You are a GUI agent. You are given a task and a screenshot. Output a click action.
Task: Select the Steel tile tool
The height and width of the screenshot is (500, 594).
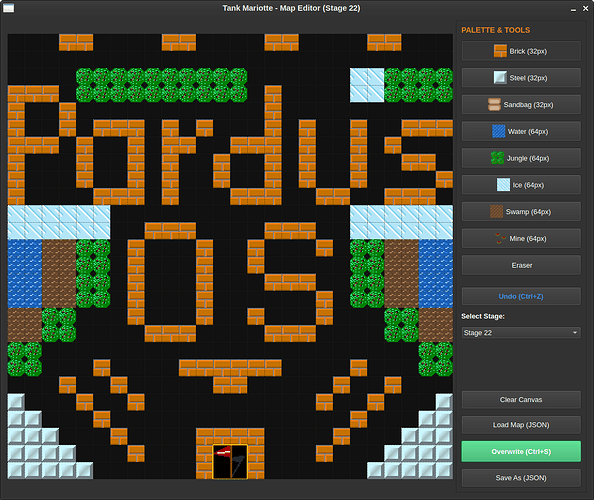pyautogui.click(x=521, y=78)
